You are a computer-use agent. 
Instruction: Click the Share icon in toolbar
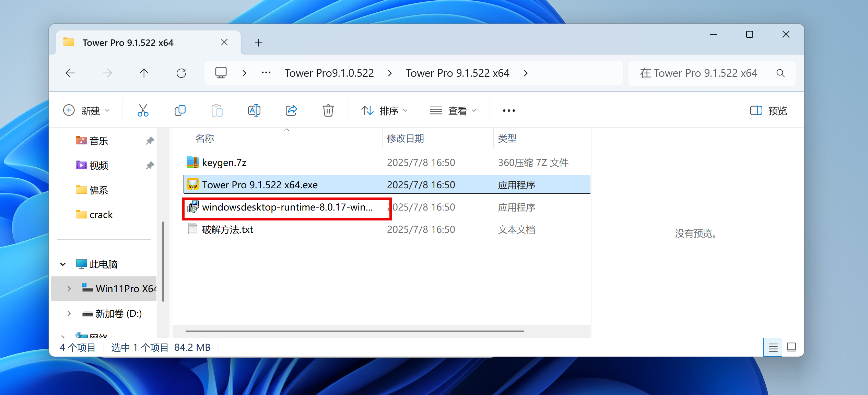[x=291, y=110]
